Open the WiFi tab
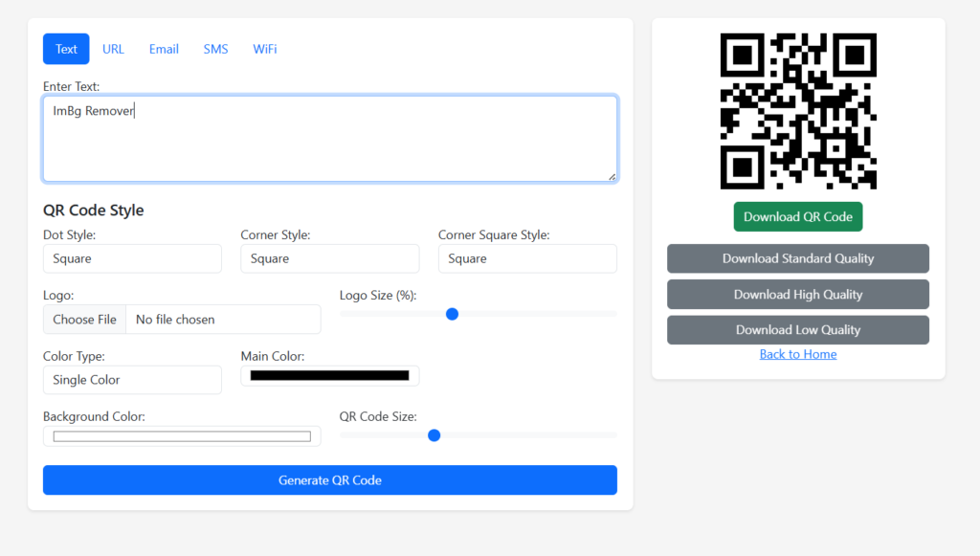Image resolution: width=980 pixels, height=556 pixels. [x=265, y=49]
